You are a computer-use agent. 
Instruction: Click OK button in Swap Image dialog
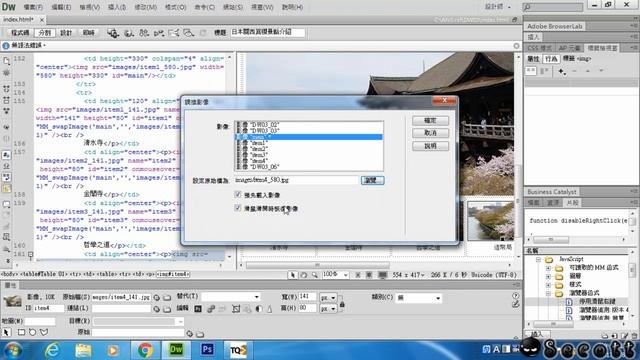430,120
